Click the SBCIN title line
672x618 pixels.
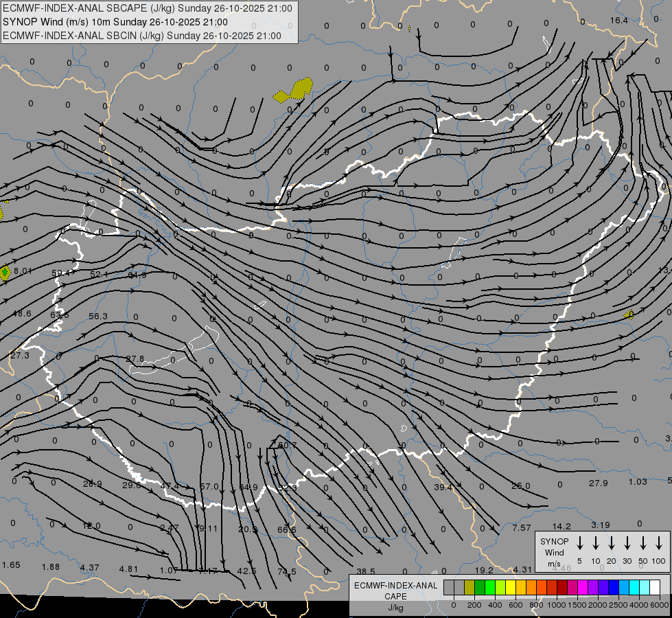coord(142,36)
